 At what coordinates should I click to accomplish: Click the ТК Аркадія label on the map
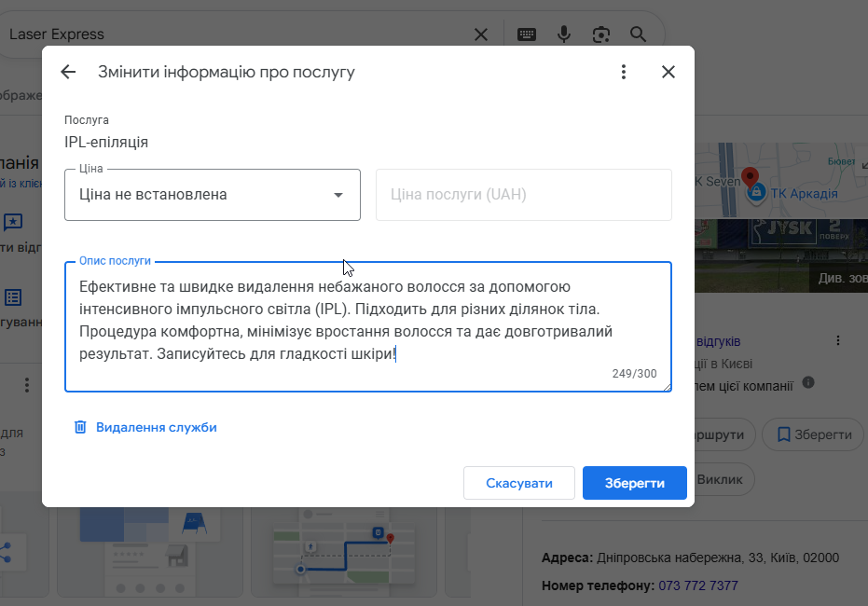coord(804,194)
